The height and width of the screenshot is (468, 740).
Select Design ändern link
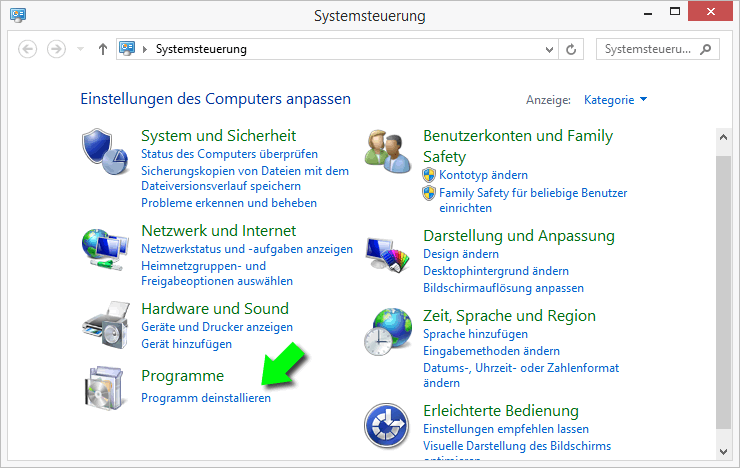461,254
